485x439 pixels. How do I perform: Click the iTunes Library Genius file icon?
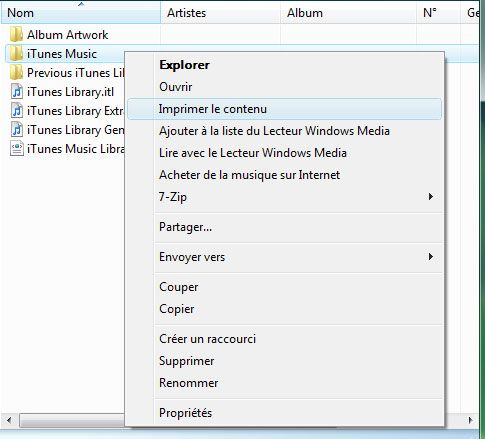coord(17,130)
